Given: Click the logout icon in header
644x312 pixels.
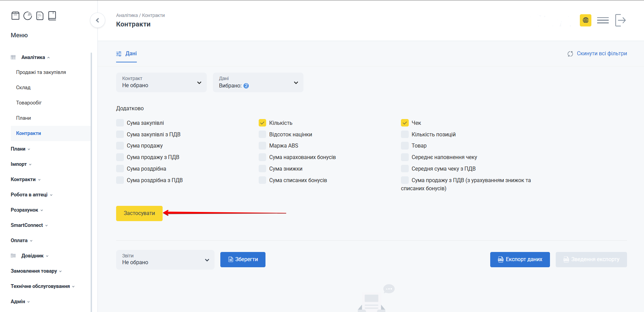Looking at the screenshot, I should 620,20.
